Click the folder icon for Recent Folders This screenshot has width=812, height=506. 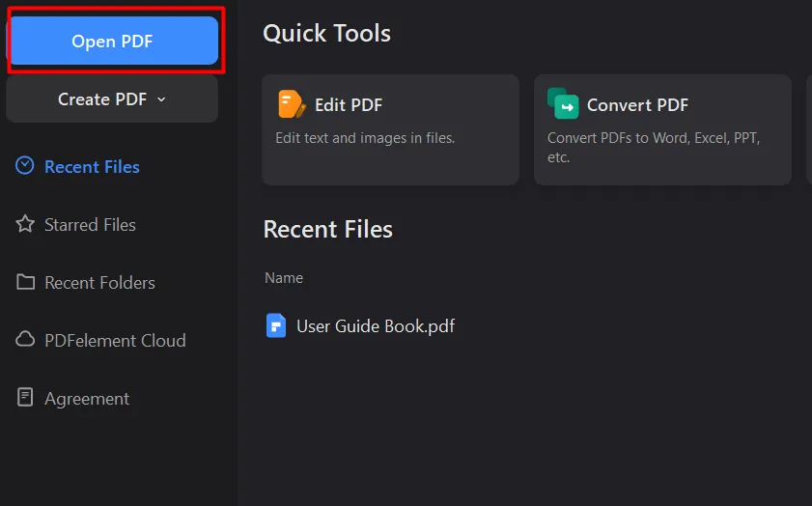25,282
